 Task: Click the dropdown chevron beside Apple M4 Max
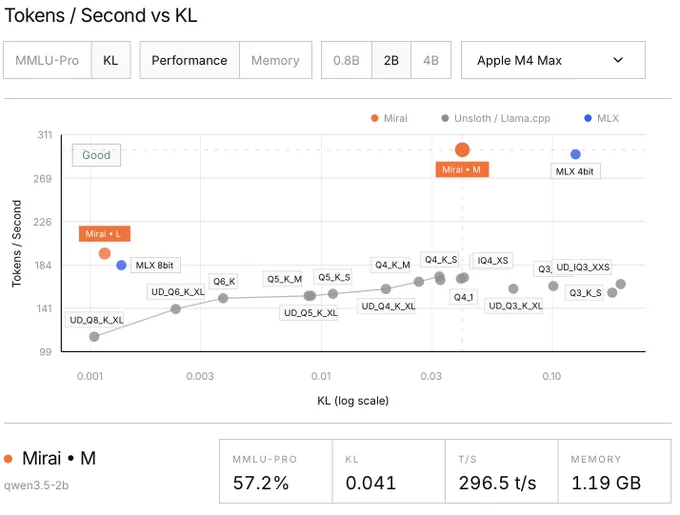click(618, 60)
